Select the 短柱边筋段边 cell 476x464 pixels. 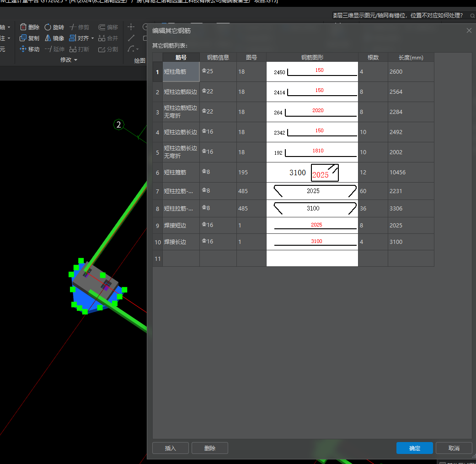click(181, 92)
